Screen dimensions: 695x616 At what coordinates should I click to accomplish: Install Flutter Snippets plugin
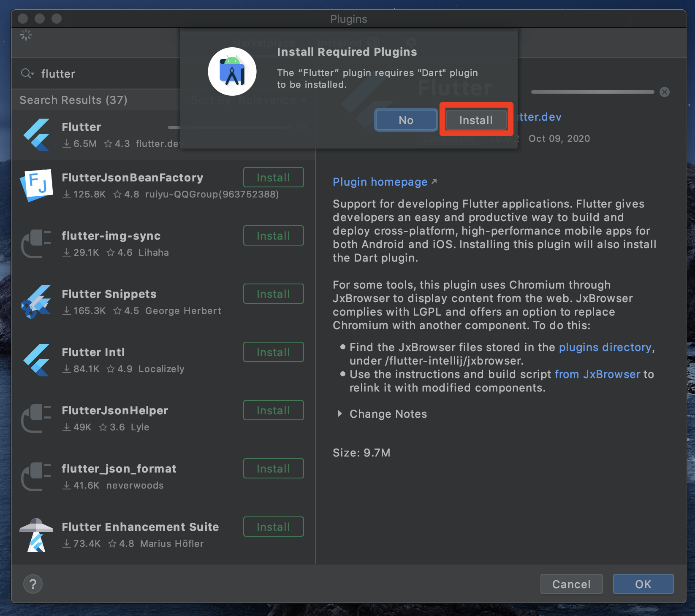(x=273, y=294)
